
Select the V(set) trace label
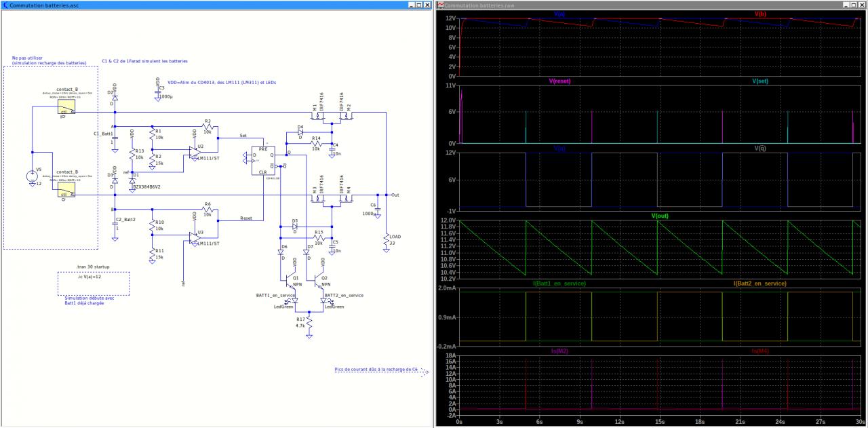tap(759, 81)
